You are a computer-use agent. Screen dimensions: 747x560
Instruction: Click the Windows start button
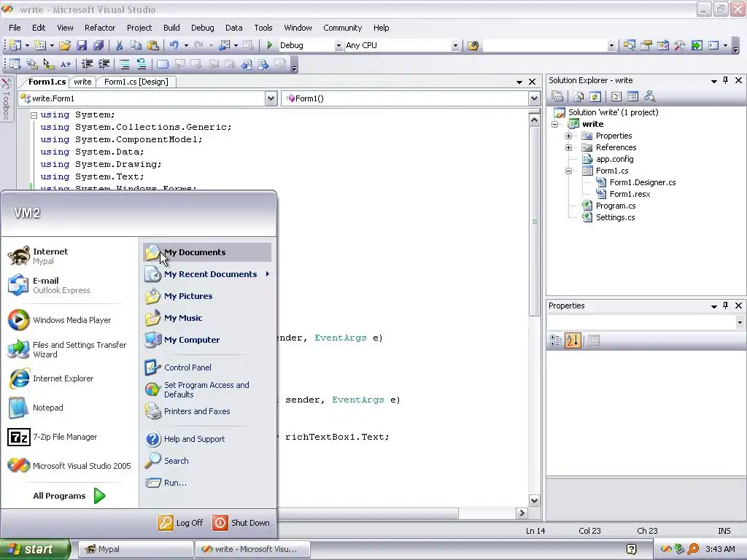pos(35,549)
